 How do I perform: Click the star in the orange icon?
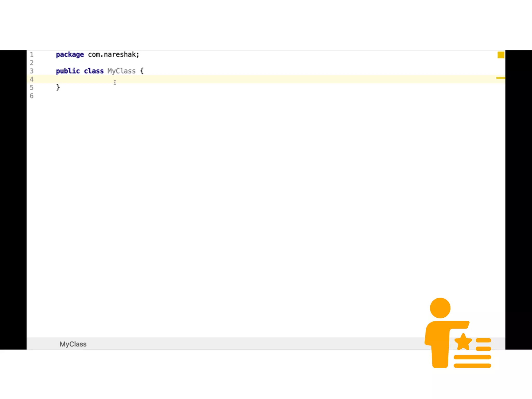(x=463, y=342)
